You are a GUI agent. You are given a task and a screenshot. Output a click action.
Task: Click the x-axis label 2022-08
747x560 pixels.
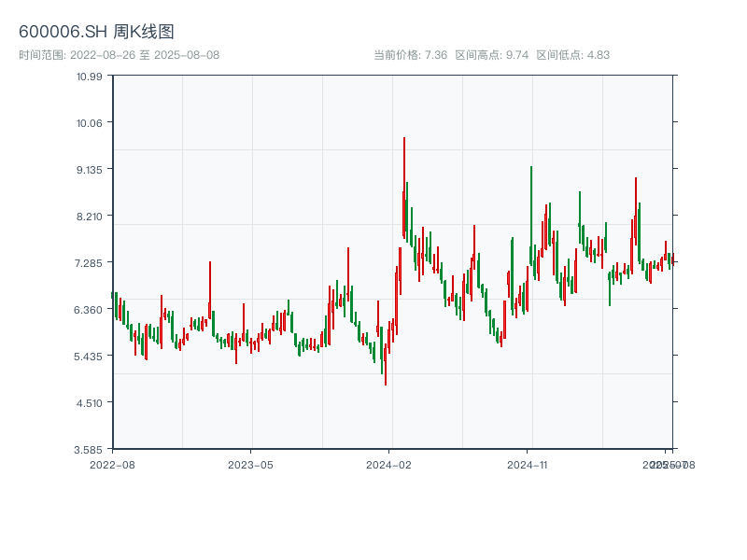pyautogui.click(x=112, y=465)
